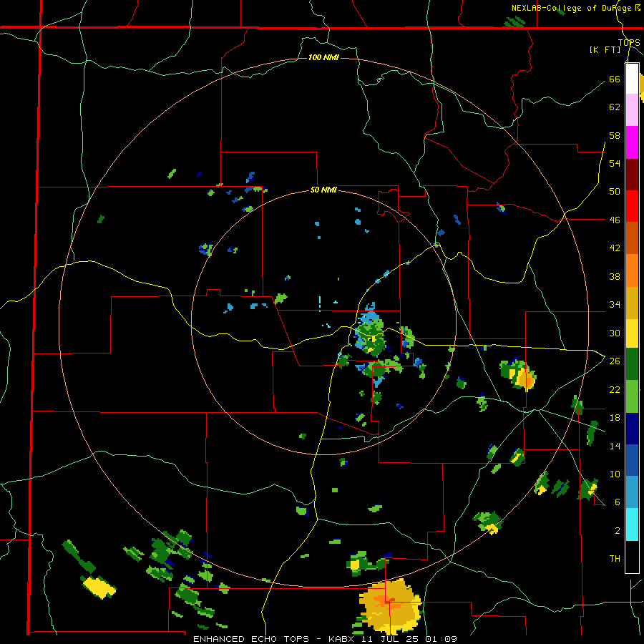Screen dimensions: 644x644
Task: Click the 58 scale value
Action: pyautogui.click(x=615, y=135)
